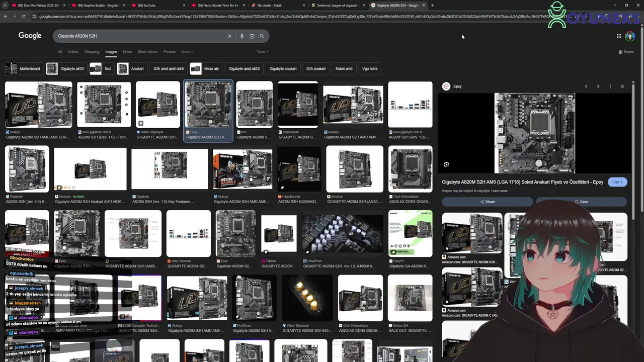View site information icon in address bar

[34, 17]
